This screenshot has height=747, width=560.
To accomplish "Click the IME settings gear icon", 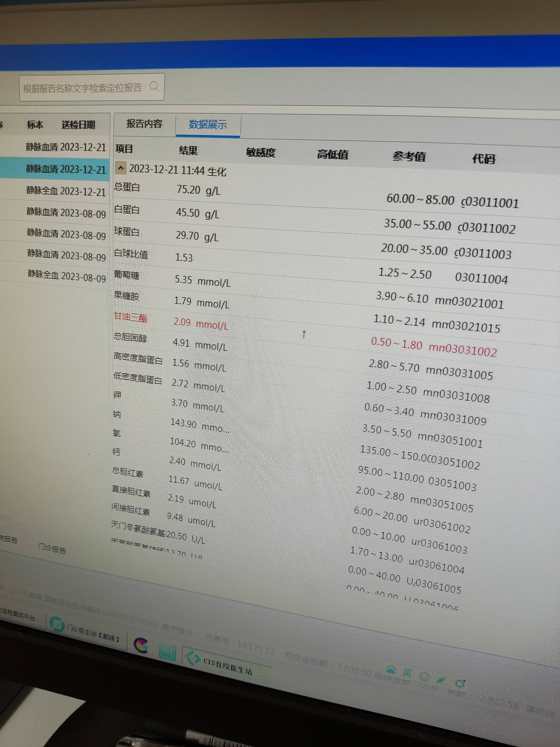I will 460,684.
